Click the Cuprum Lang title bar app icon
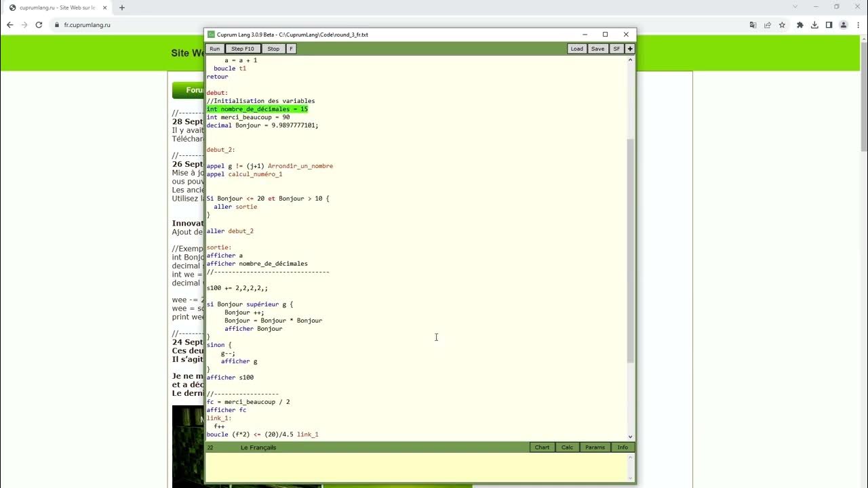The image size is (868, 488). (x=211, y=35)
